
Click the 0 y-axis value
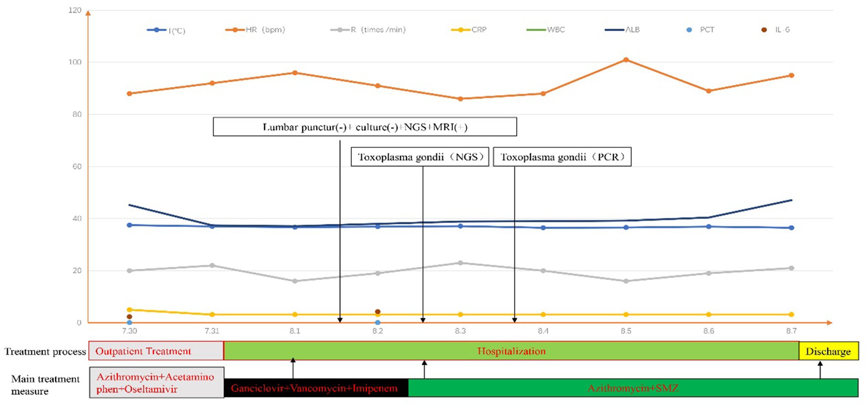pyautogui.click(x=79, y=323)
